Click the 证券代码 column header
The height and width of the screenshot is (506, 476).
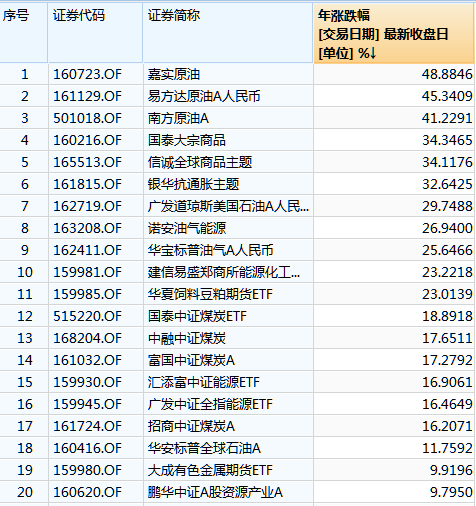(95, 33)
